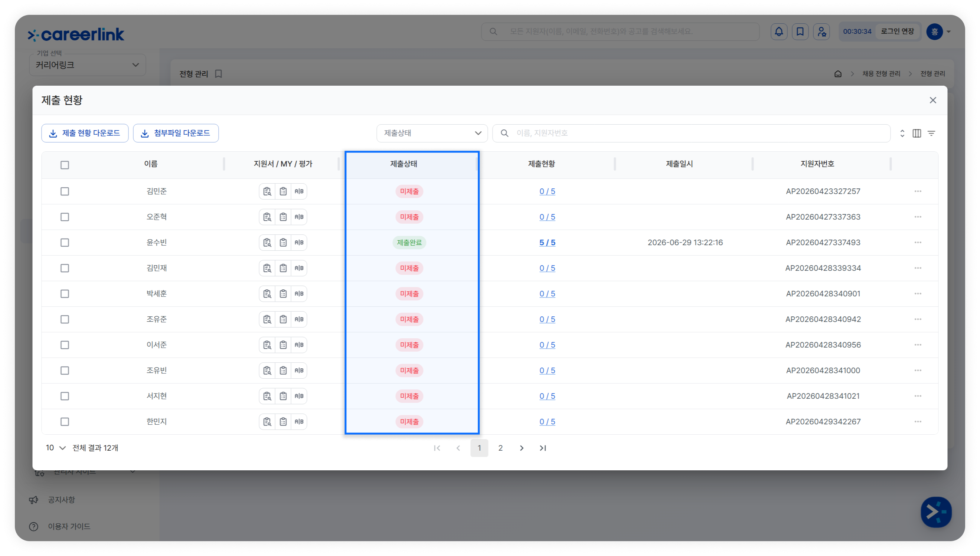This screenshot has width=980, height=556.
Task: Open the 제출상태 filter dropdown
Action: pos(432,133)
